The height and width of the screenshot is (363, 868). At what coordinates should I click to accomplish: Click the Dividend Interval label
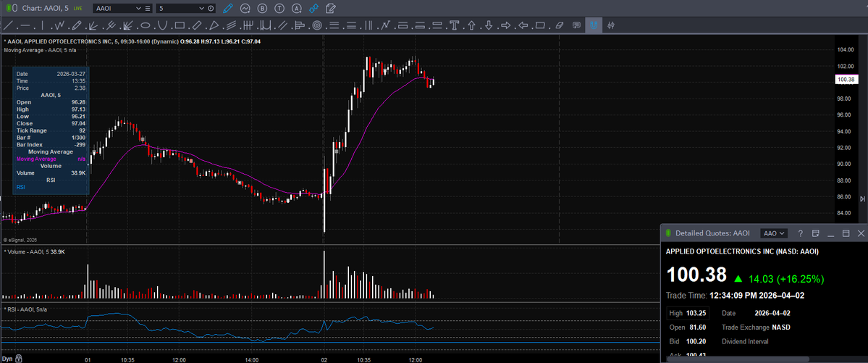coord(745,341)
